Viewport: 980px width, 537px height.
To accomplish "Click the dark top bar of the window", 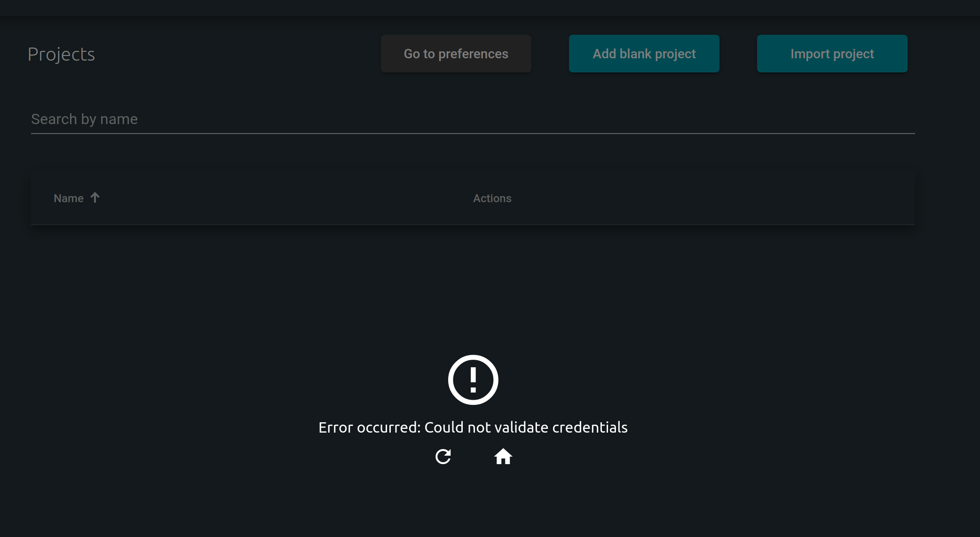I will point(490,7).
